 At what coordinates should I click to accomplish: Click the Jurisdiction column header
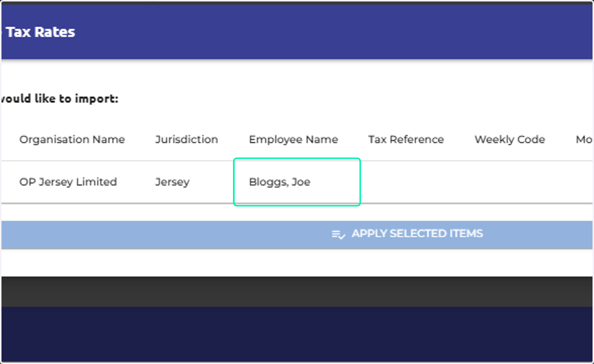pos(187,140)
